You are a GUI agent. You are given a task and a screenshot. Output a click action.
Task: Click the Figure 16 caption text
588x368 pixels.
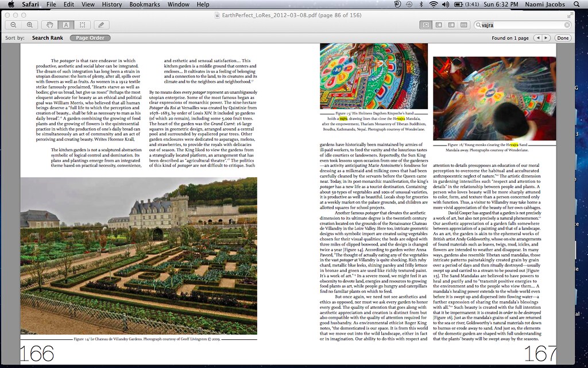coord(488,147)
